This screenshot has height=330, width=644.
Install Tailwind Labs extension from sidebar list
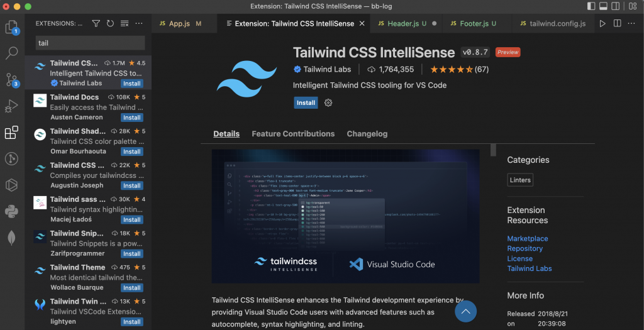[132, 84]
